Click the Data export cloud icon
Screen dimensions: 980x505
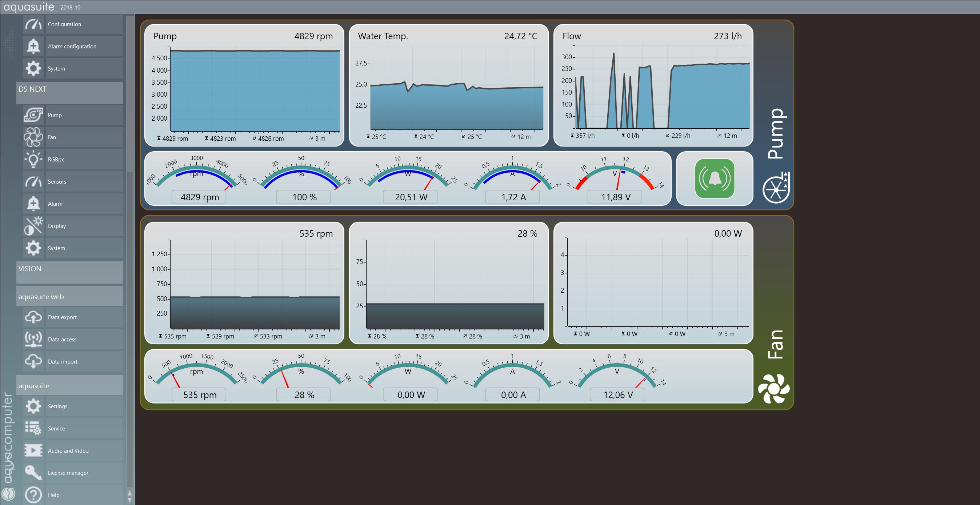(x=33, y=317)
